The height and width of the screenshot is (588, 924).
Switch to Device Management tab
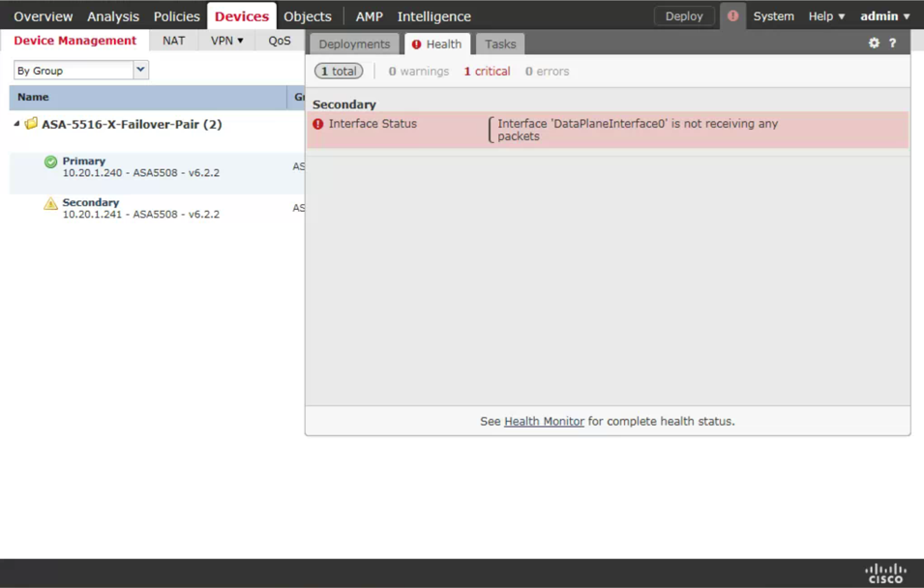click(x=75, y=41)
